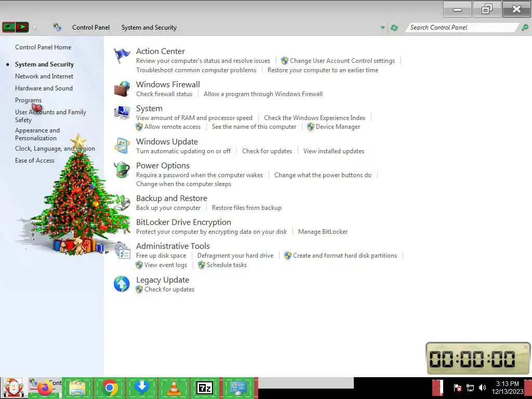532x399 pixels.
Task: Click Check for updates under Legacy Update
Action: [169, 289]
